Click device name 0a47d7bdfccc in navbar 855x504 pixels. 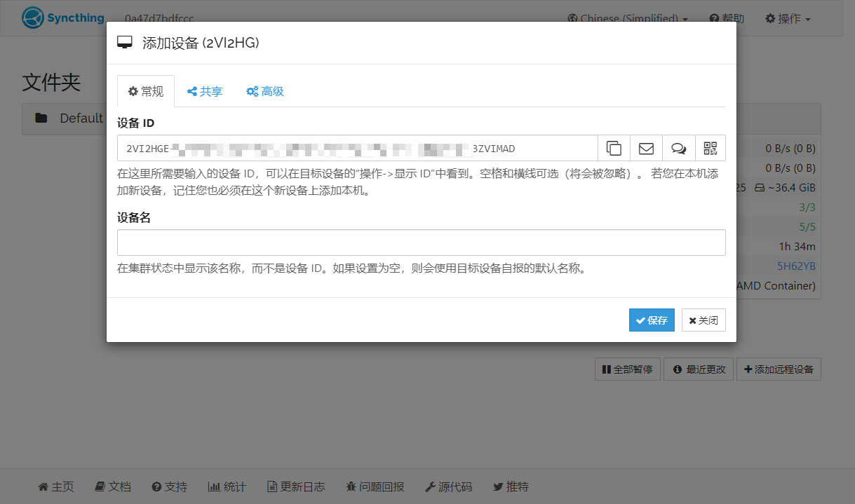(159, 18)
